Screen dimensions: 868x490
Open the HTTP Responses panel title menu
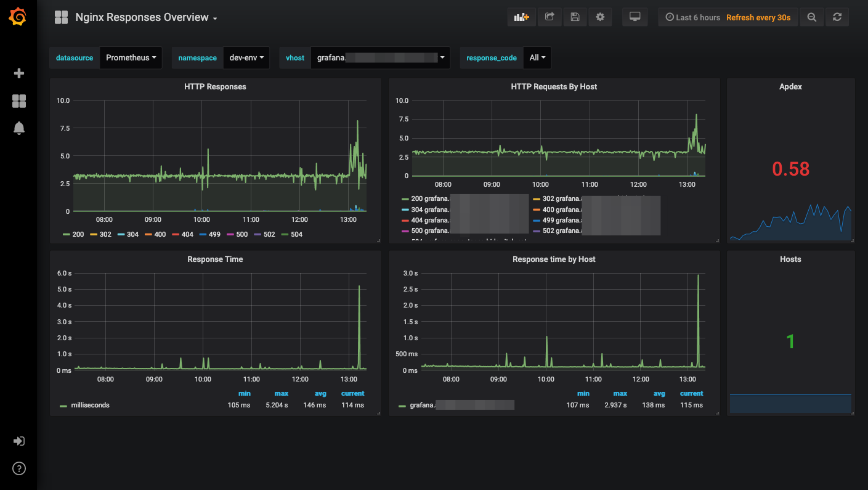point(215,87)
